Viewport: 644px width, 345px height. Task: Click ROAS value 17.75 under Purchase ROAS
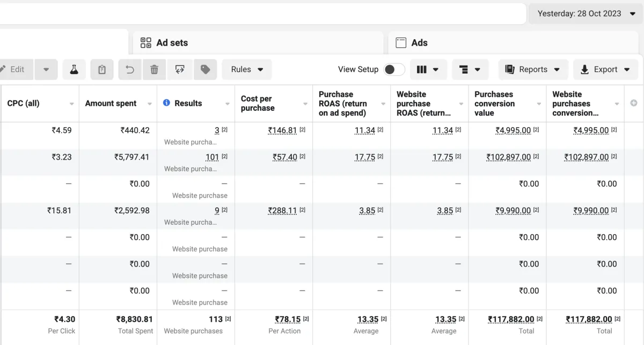pos(364,157)
